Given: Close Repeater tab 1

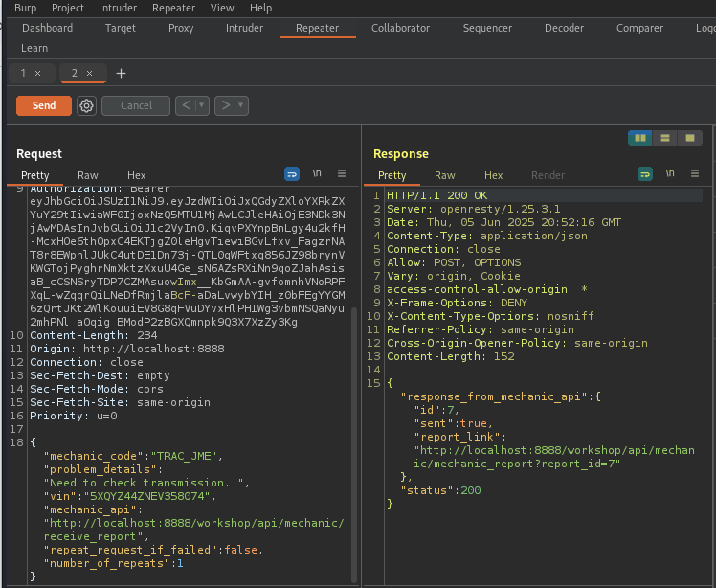Looking at the screenshot, I should point(38,73).
